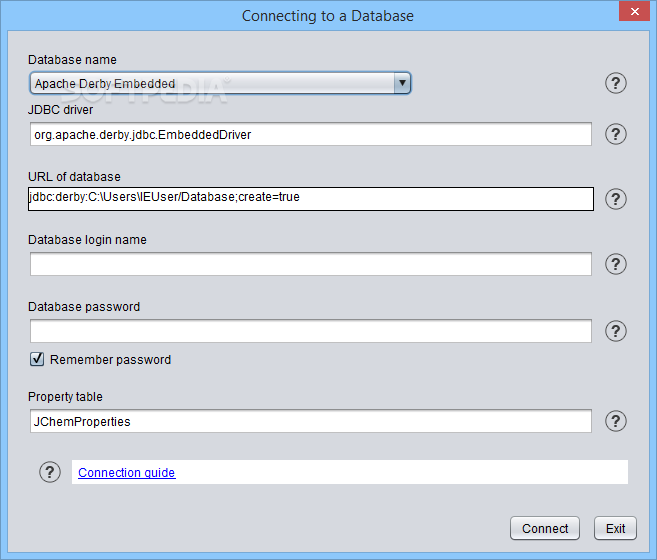
Task: Click help icon beside Connection guide link
Action: pyautogui.click(x=50, y=472)
